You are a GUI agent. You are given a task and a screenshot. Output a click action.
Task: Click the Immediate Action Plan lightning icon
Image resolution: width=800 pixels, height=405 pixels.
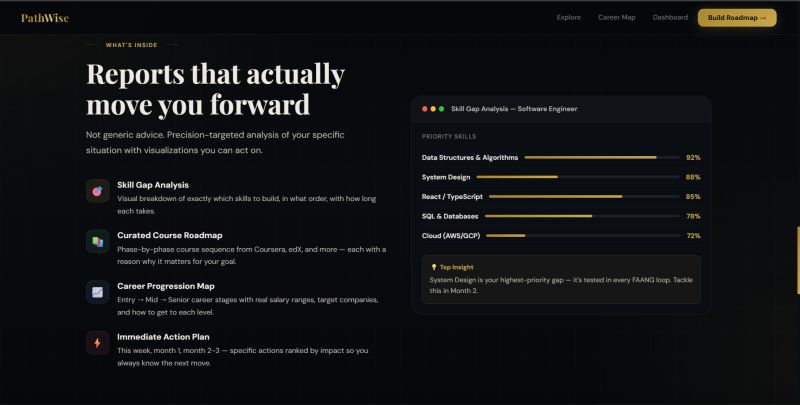[x=97, y=343]
